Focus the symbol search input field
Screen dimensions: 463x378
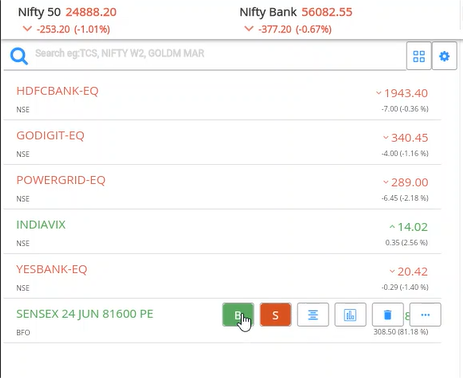[x=218, y=53]
